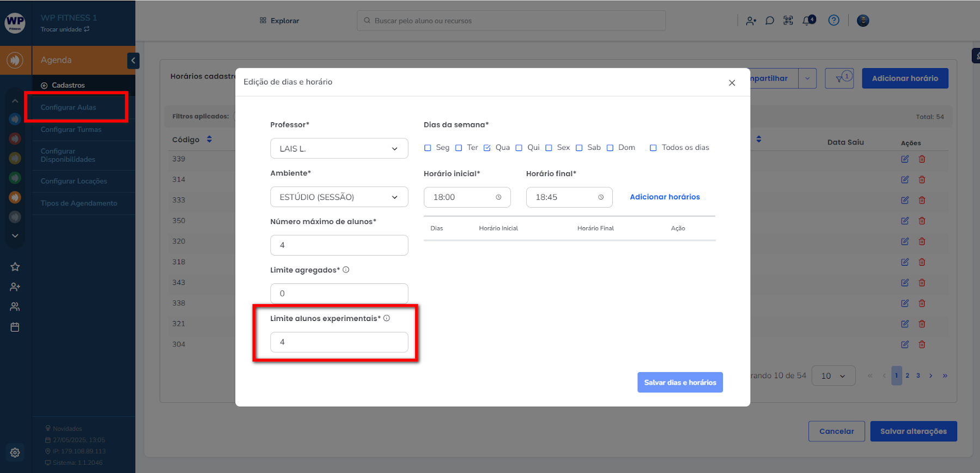Click the Adicionar horários link
Viewport: 980px width, 473px height.
point(665,197)
